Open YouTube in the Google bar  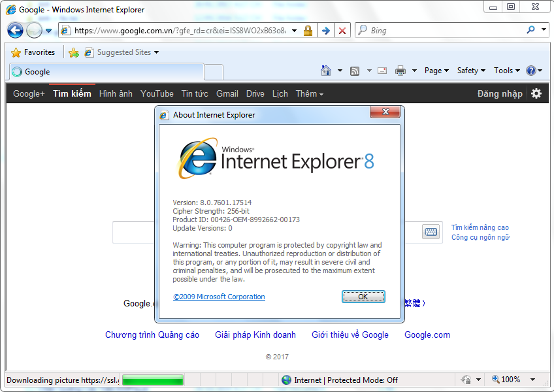coord(157,93)
